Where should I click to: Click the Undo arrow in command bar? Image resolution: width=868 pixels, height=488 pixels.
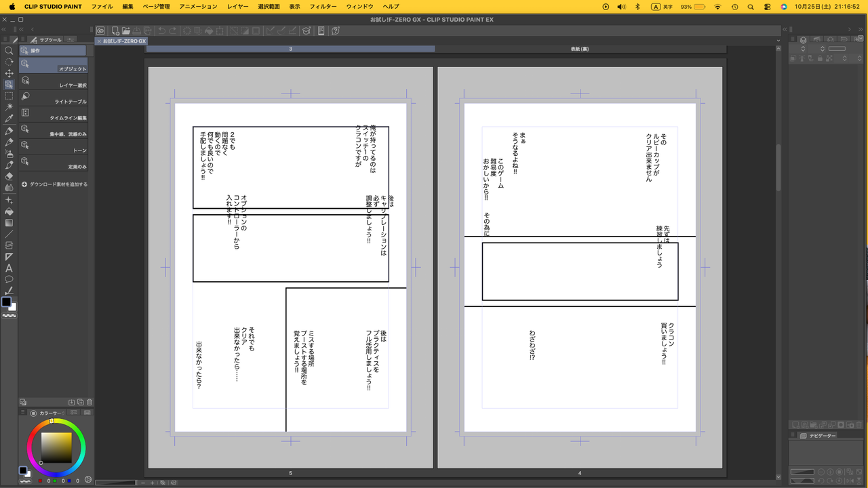click(161, 30)
